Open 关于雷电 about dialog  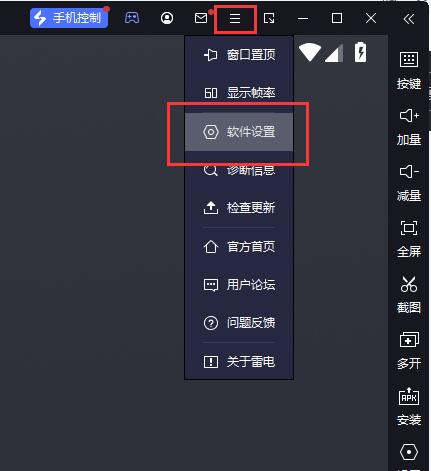pyautogui.click(x=239, y=362)
